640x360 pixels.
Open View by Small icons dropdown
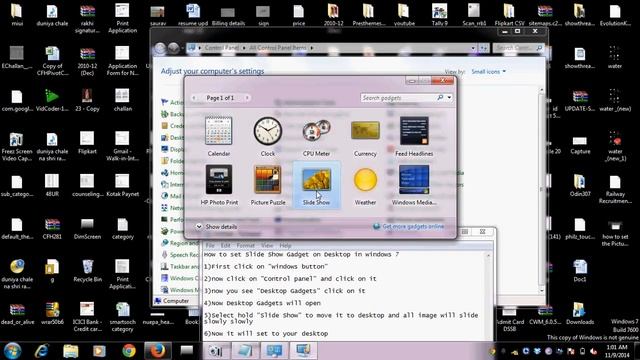[489, 71]
